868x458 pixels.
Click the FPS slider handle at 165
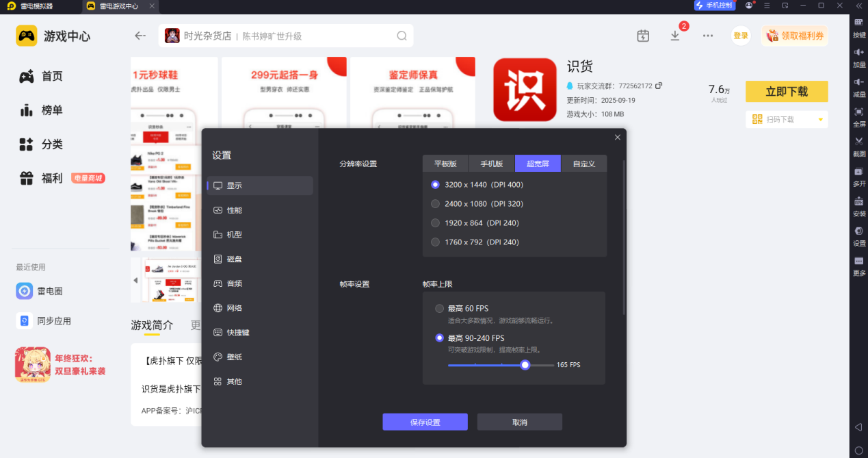pos(525,365)
